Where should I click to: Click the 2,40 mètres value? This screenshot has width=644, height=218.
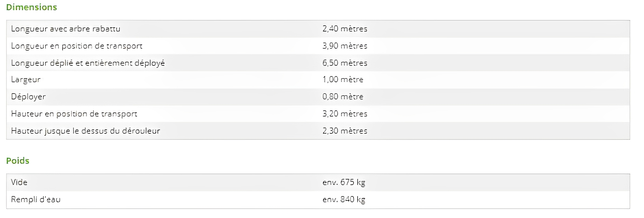[345, 29]
